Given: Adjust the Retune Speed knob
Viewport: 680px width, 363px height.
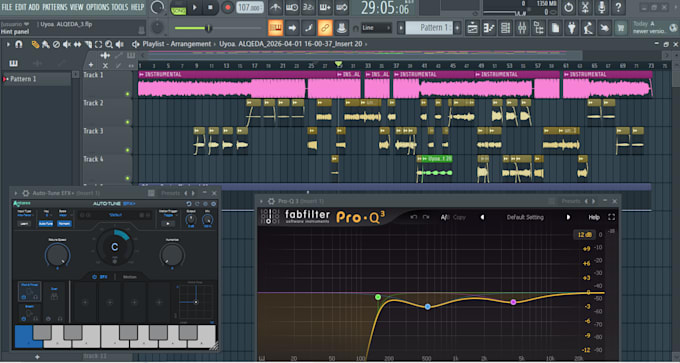Looking at the screenshot, I should pyautogui.click(x=57, y=255).
